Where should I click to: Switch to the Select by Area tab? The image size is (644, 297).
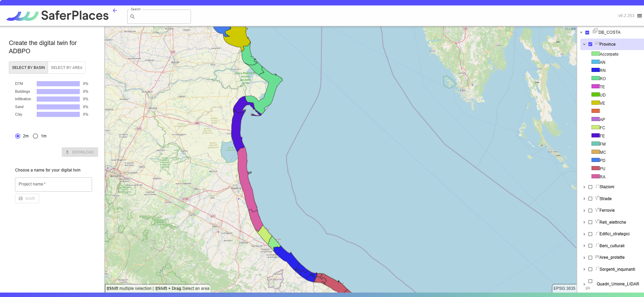coord(66,68)
